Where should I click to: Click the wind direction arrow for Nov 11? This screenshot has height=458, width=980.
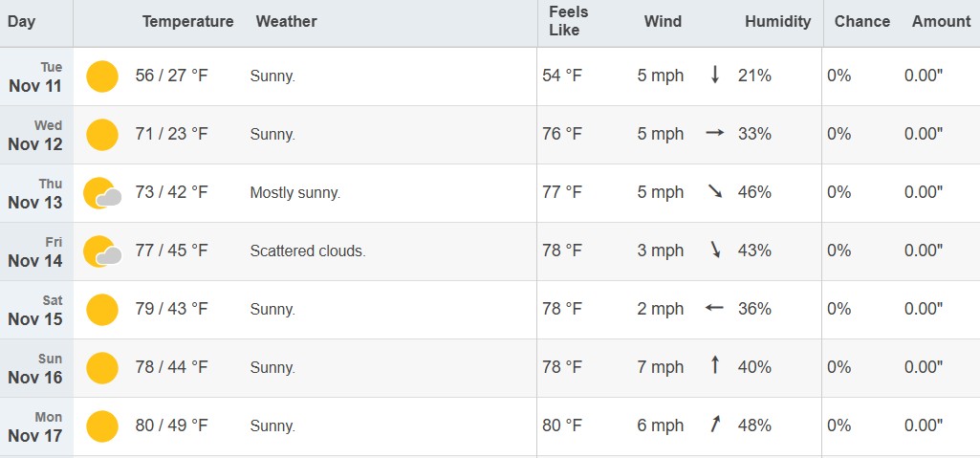point(714,76)
